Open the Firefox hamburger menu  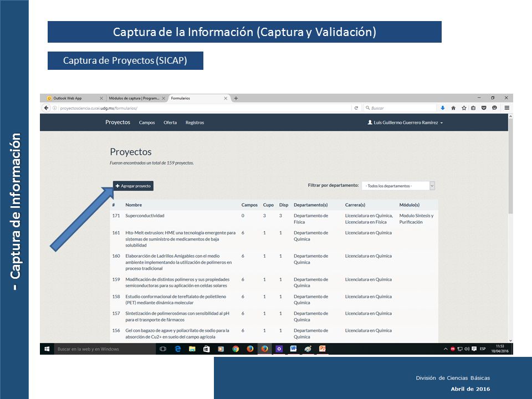point(507,108)
